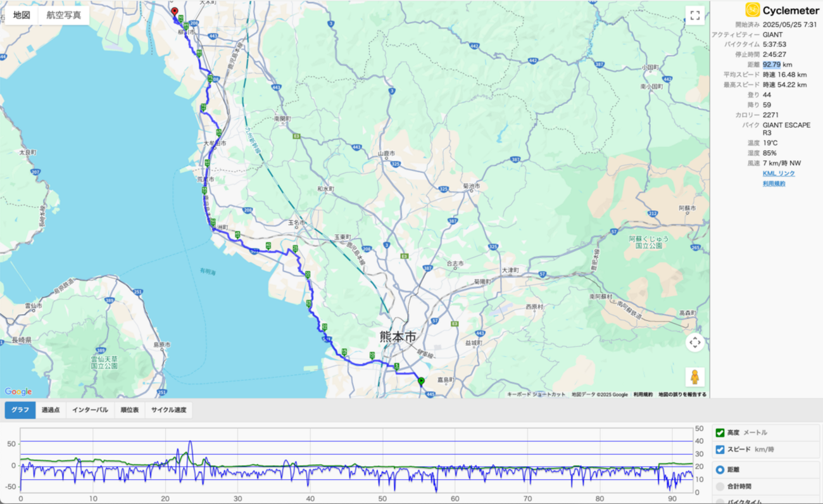
Task: Click the Cyclemeter title text
Action: point(791,10)
